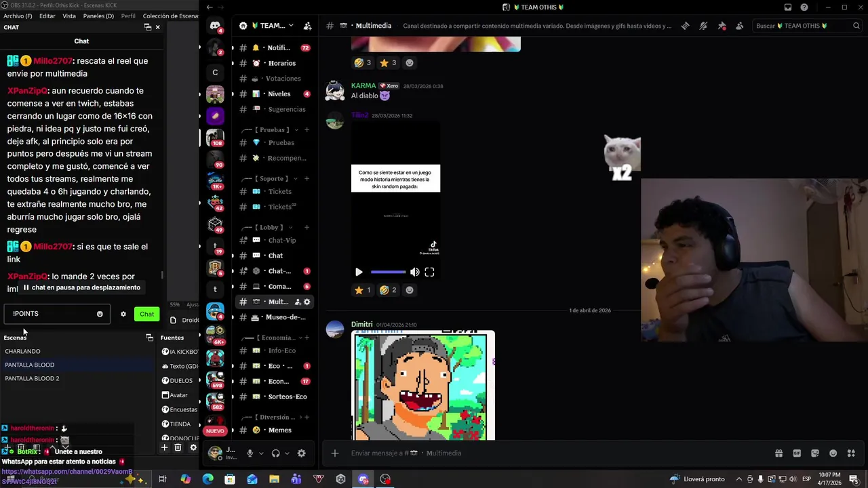The height and width of the screenshot is (488, 868).
Task: Open OBS Paneles menu
Action: click(x=98, y=16)
